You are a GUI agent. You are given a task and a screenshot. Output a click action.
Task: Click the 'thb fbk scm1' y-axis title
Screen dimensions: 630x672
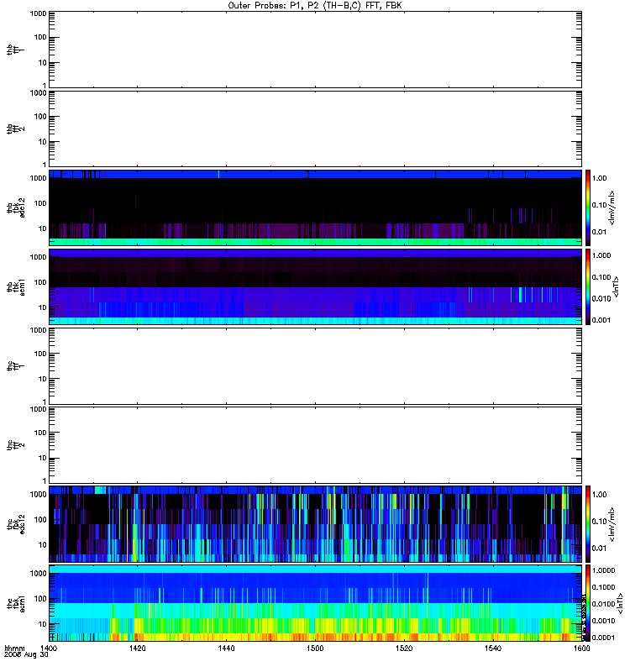(16, 286)
